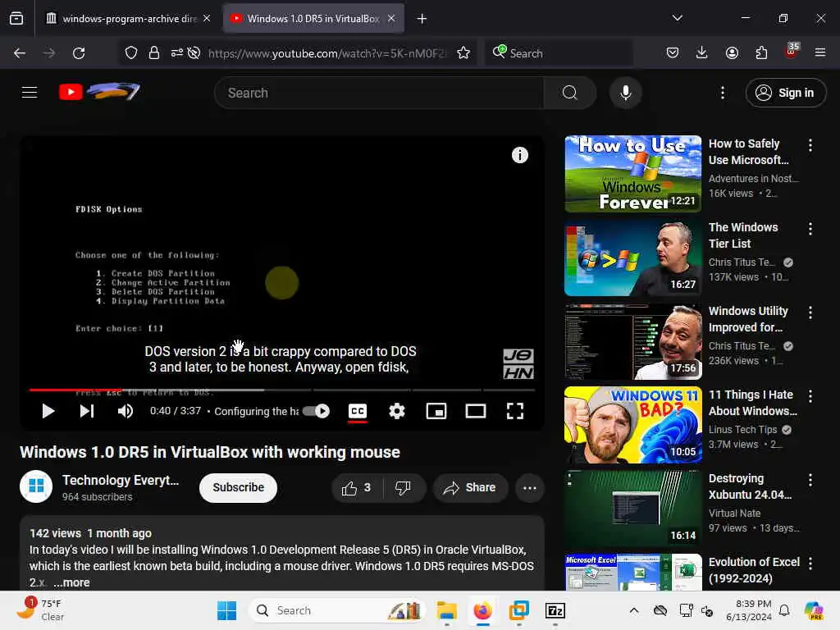Open options for Windows Utility Improved video

tap(810, 313)
